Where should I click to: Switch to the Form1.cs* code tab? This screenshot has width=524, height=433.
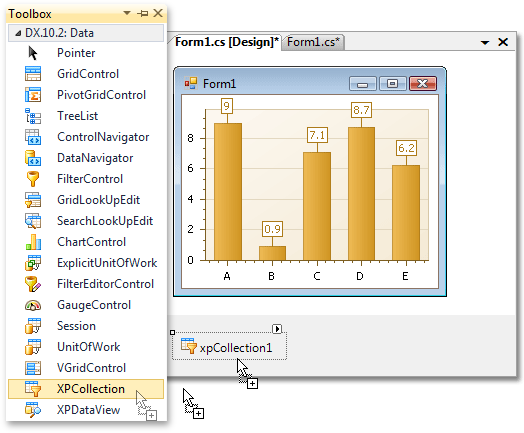(x=313, y=42)
